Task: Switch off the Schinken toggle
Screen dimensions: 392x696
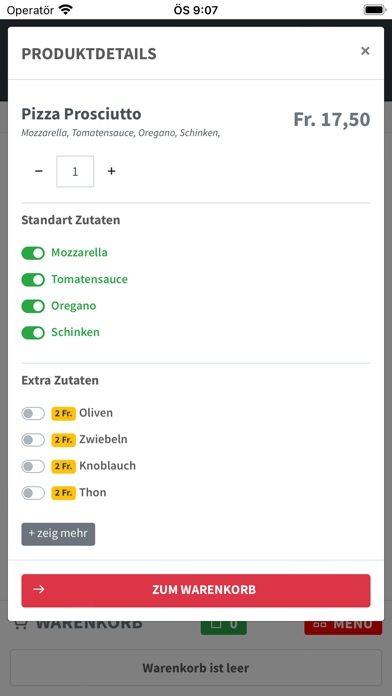Action: pos(33,332)
